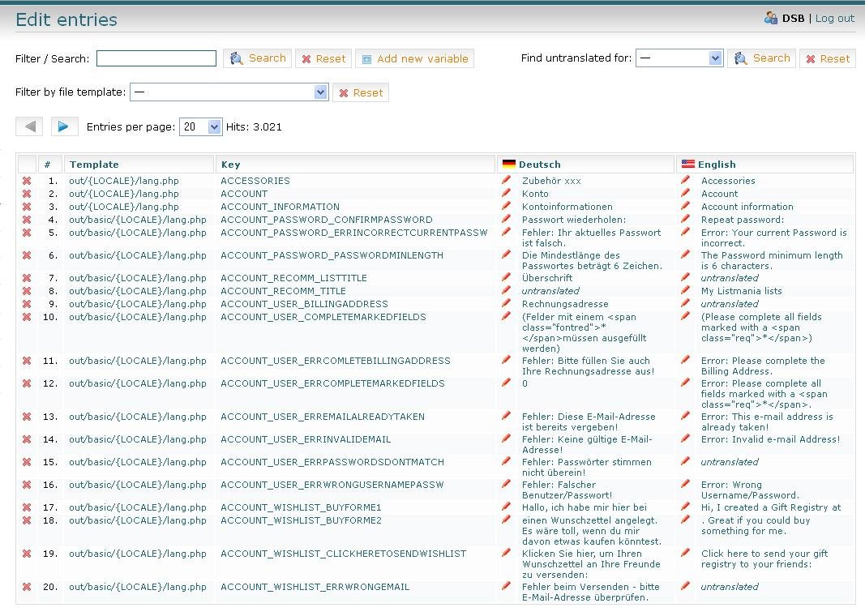Click inside the Filter / Search input box
865x616 pixels.
156,58
